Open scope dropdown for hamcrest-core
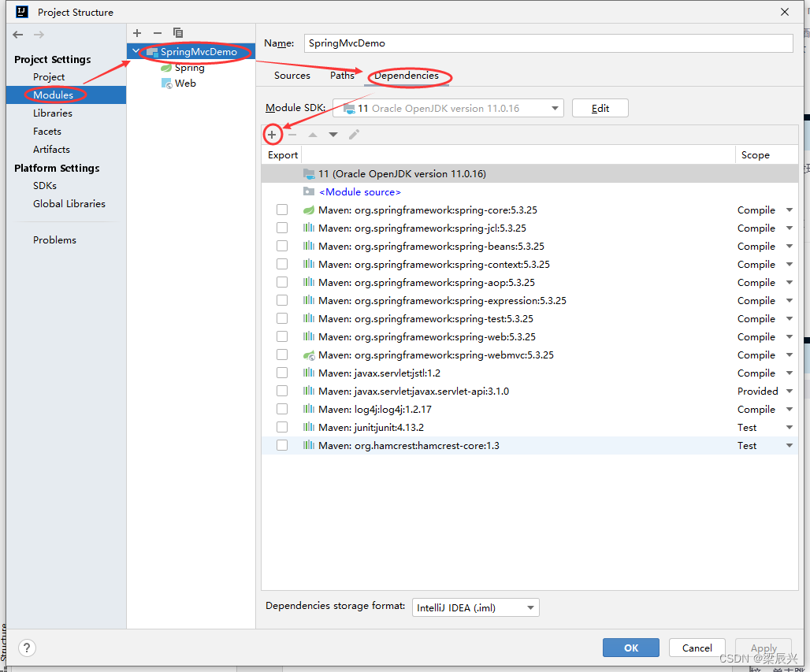810x672 pixels. pyautogui.click(x=790, y=445)
